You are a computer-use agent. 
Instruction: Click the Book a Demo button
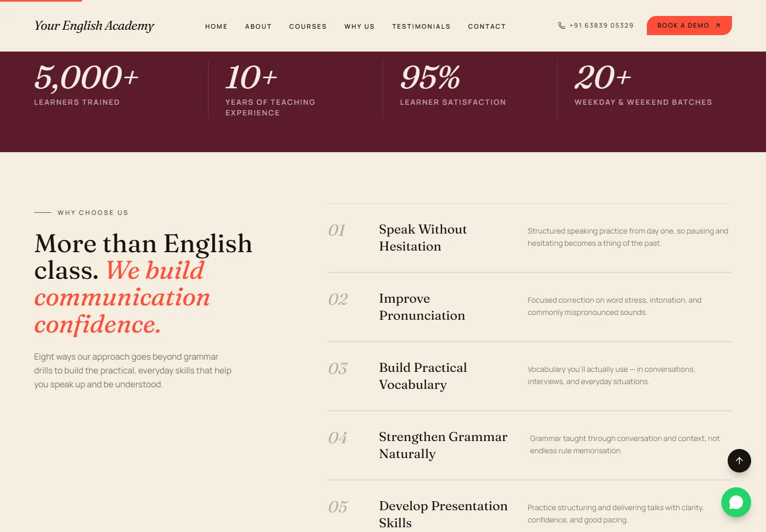(689, 26)
